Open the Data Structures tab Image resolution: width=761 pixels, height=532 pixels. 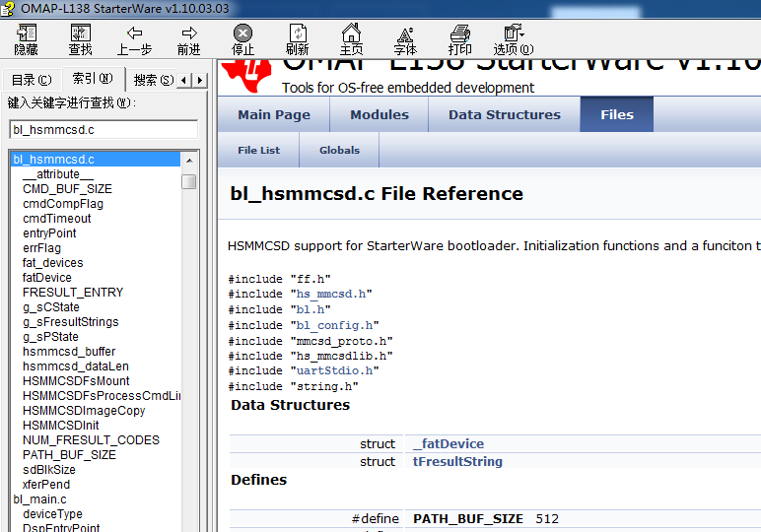(x=505, y=115)
